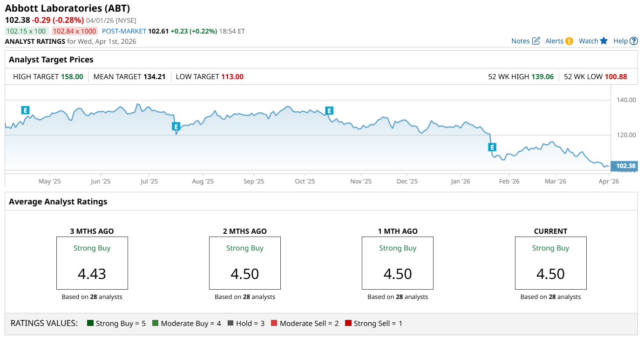Screen dimensions: 644x339
Task: Open Help via the question mark icon
Action: click(x=634, y=41)
